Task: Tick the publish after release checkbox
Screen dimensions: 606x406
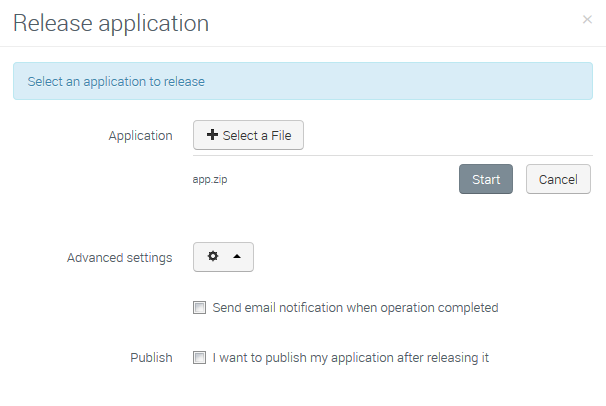Action: [x=200, y=357]
